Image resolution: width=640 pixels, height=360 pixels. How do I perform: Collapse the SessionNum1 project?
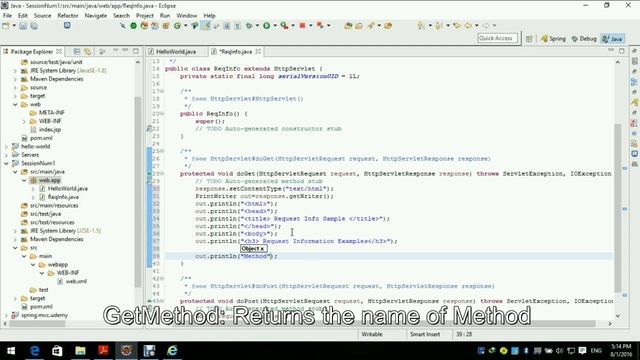pos(6,163)
